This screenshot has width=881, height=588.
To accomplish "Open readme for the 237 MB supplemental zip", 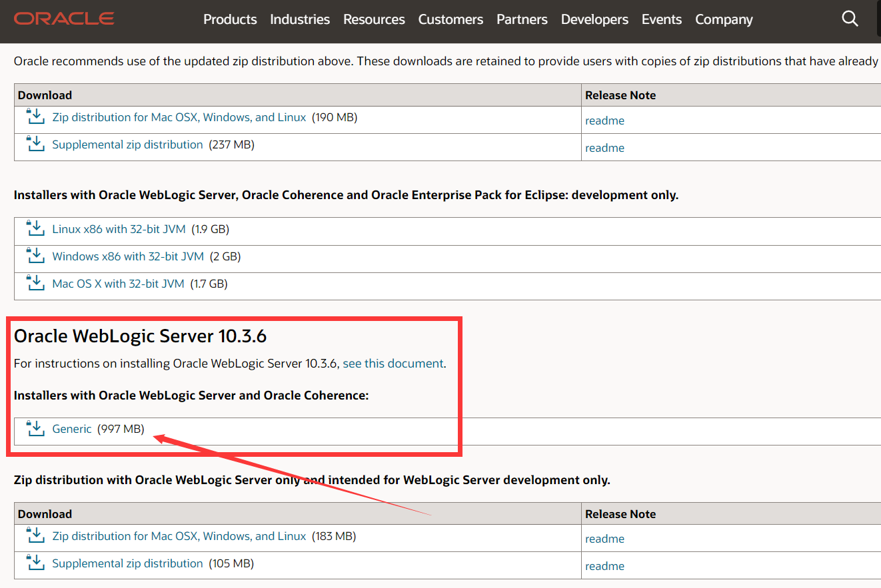I will [604, 148].
